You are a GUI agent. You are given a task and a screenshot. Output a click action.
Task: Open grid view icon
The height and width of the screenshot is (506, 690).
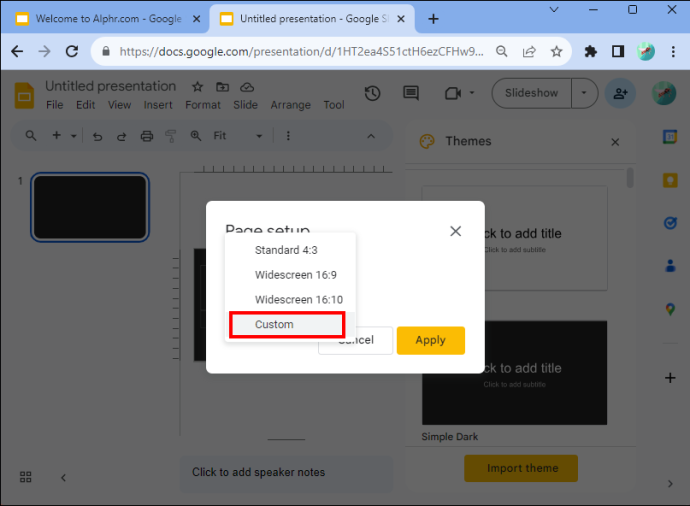pos(26,477)
